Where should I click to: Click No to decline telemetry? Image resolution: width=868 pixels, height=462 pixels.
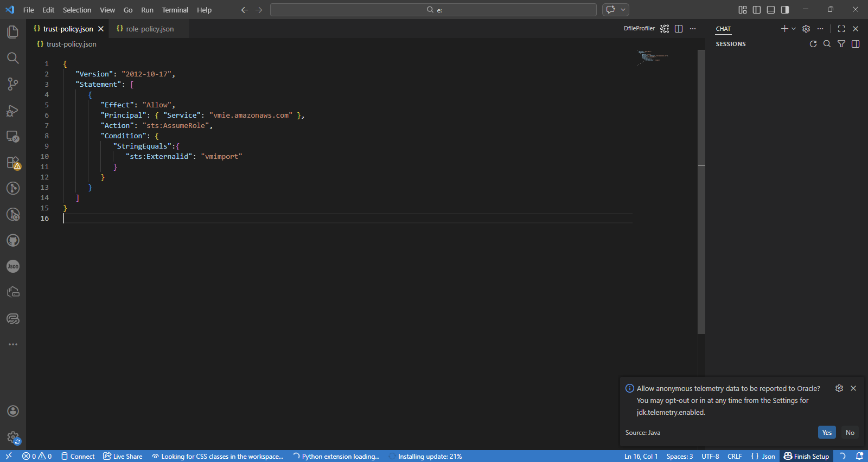point(850,432)
